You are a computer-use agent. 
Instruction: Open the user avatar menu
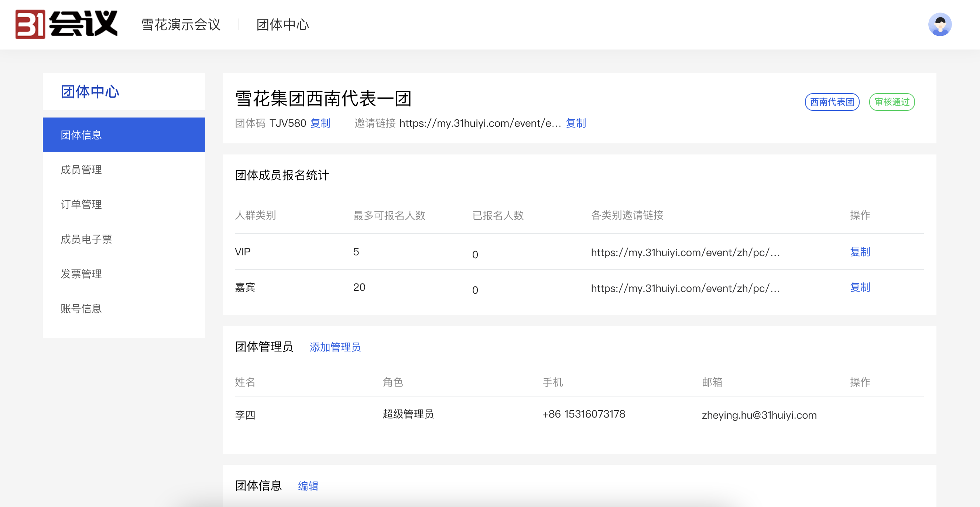[x=940, y=24]
